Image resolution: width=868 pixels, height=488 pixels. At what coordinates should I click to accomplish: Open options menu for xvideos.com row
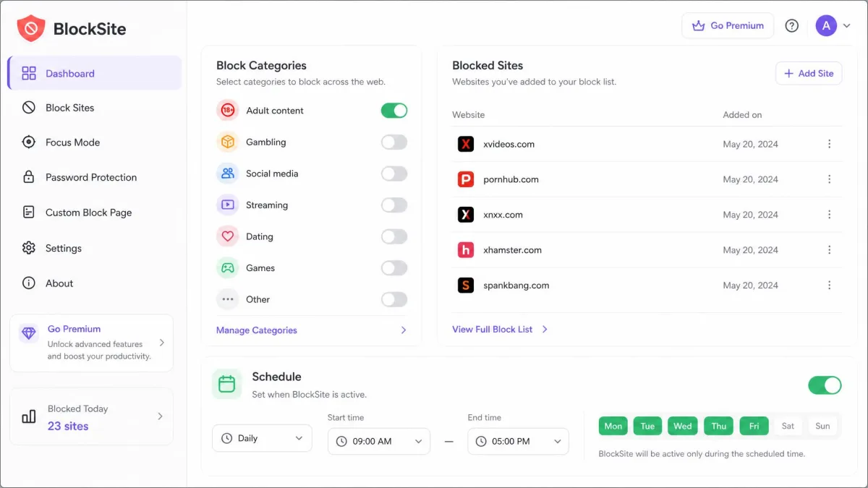[829, 144]
